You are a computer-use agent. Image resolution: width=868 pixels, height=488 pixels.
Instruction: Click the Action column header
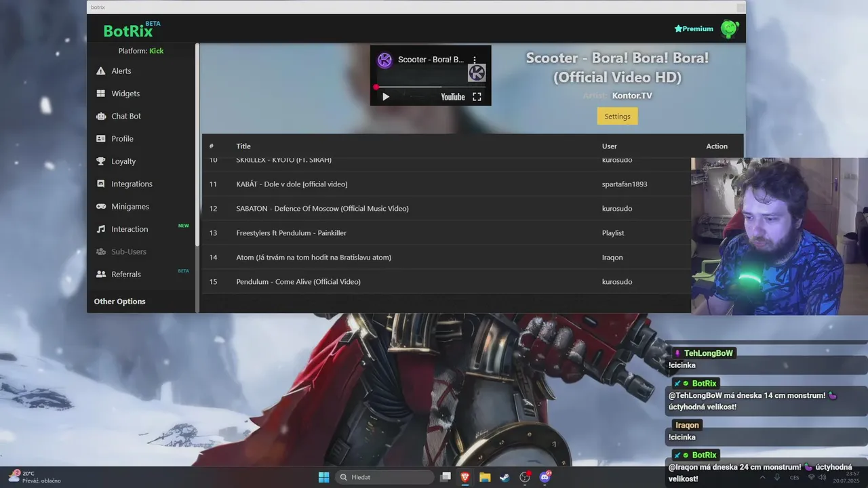coord(717,146)
